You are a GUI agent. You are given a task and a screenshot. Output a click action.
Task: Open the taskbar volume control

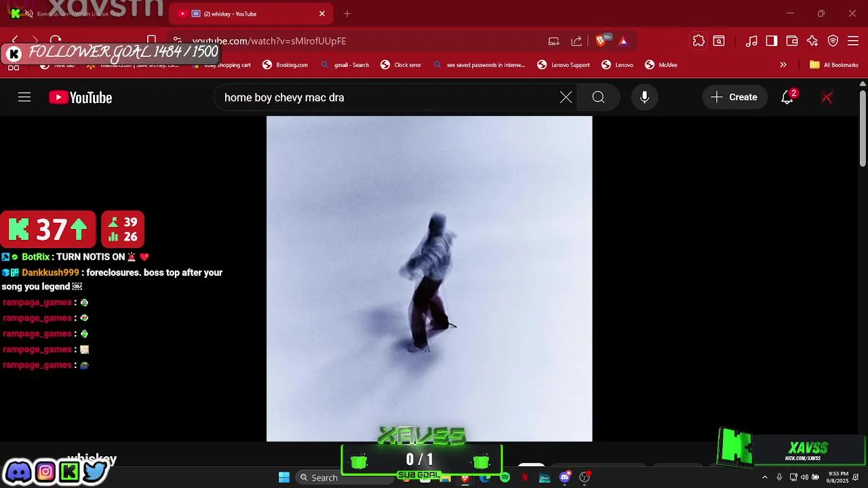(804, 478)
